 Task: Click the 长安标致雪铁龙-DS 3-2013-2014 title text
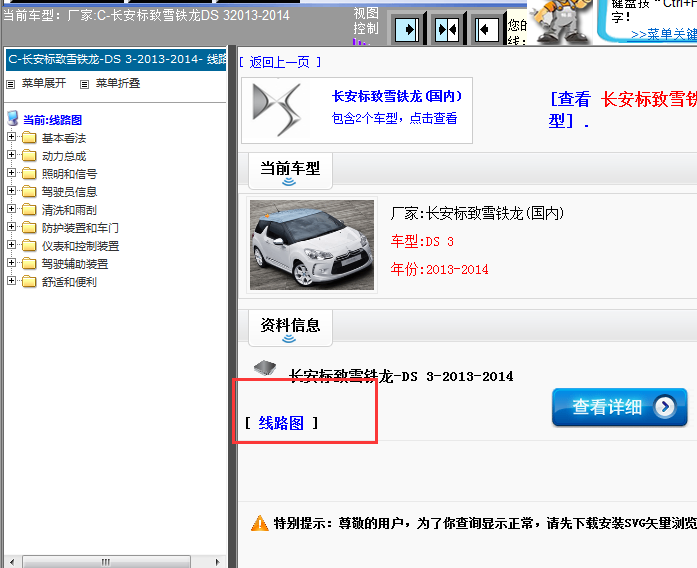click(401, 376)
